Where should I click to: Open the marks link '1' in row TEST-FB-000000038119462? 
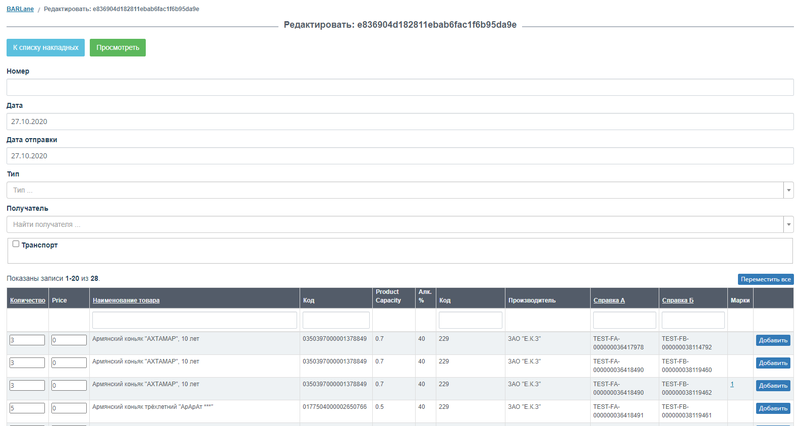click(x=732, y=384)
